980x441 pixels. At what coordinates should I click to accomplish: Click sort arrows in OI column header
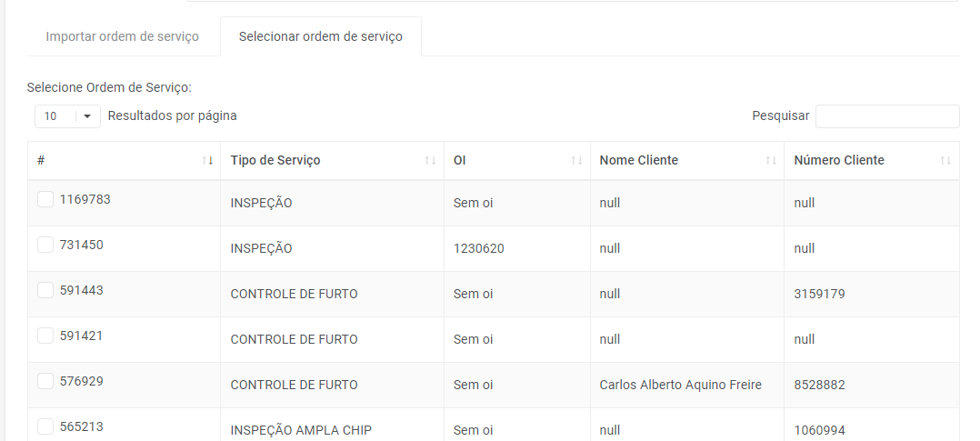[576, 161]
